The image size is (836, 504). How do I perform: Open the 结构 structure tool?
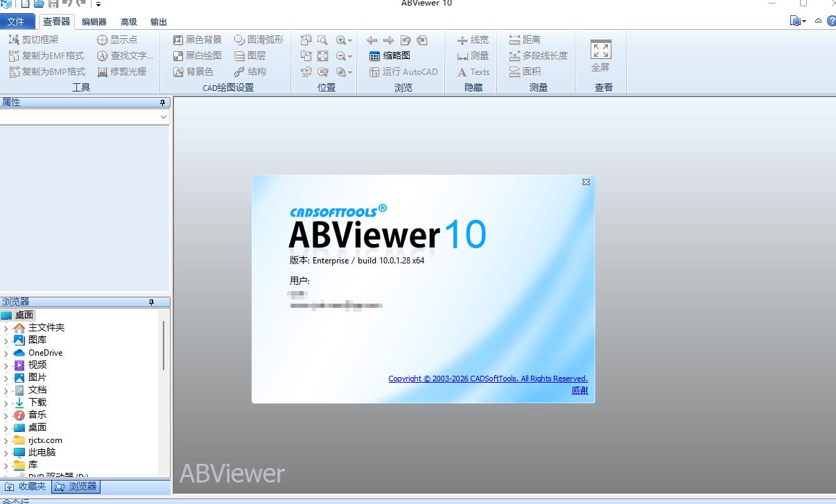coord(250,71)
